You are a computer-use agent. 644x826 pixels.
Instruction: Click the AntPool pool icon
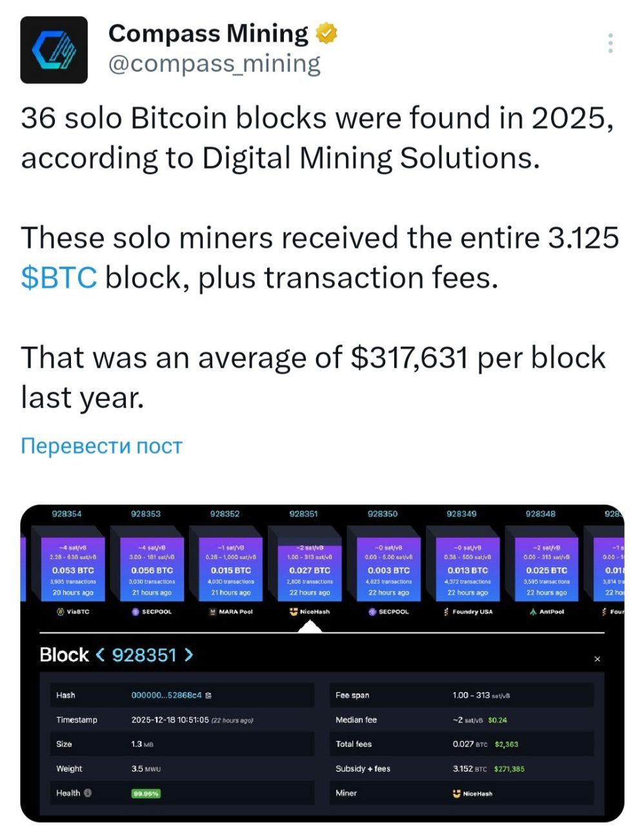[x=533, y=612]
